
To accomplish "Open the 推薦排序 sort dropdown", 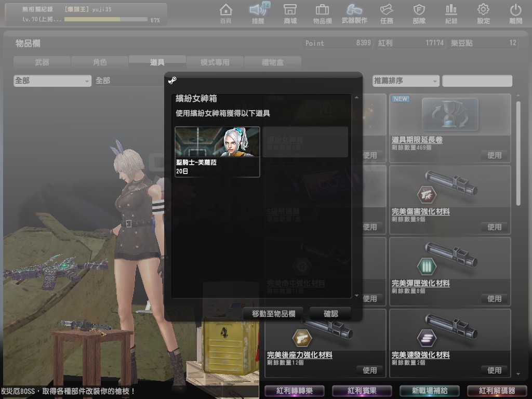I will point(406,81).
